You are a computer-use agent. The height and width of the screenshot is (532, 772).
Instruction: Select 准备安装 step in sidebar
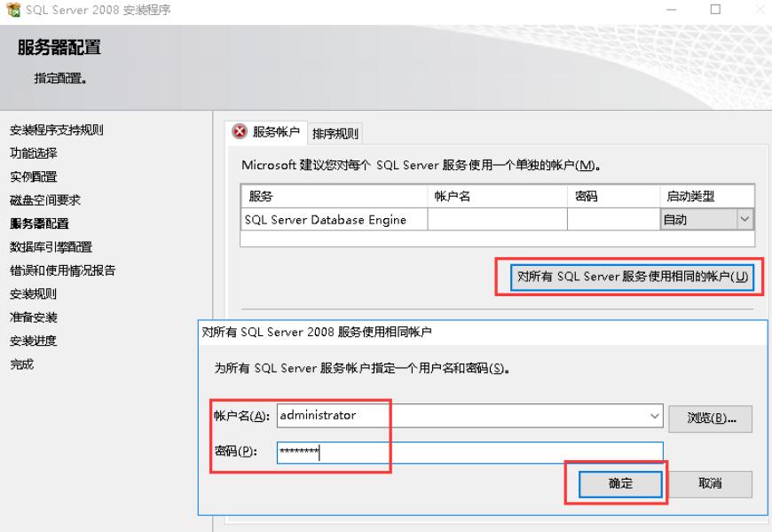[34, 317]
